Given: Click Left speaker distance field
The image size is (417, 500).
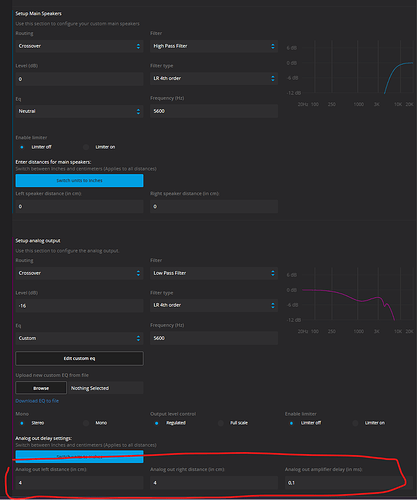Looking at the screenshot, I should click(x=79, y=206).
